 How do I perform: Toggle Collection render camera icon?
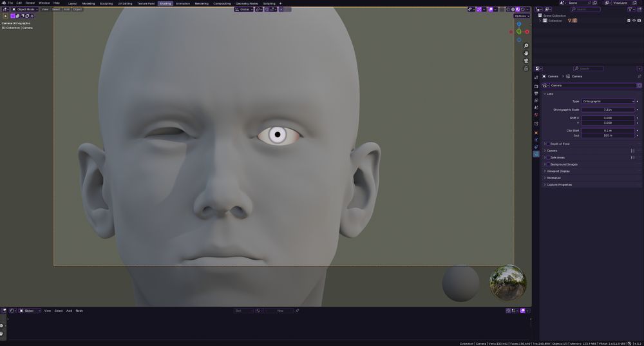tap(639, 21)
